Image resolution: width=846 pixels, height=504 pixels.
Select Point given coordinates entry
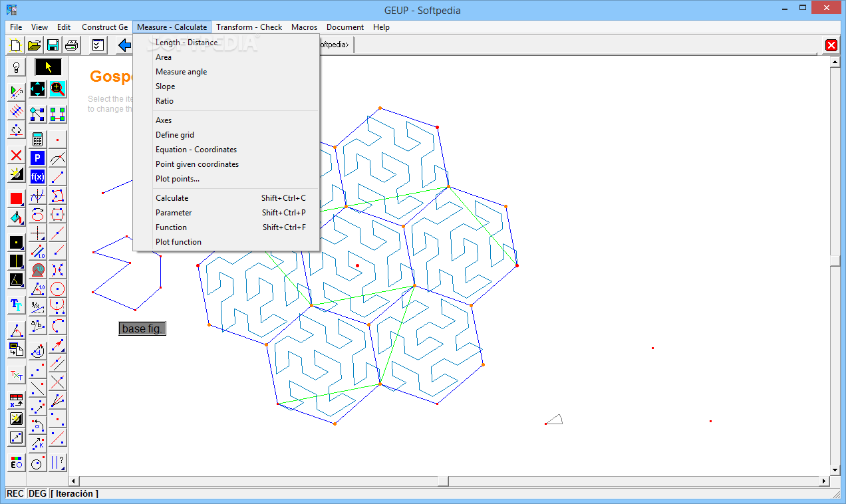tap(226, 164)
